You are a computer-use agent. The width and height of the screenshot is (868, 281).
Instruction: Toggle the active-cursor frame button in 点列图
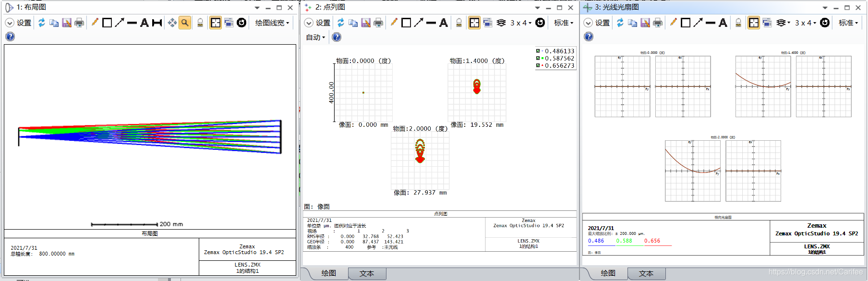pyautogui.click(x=474, y=23)
